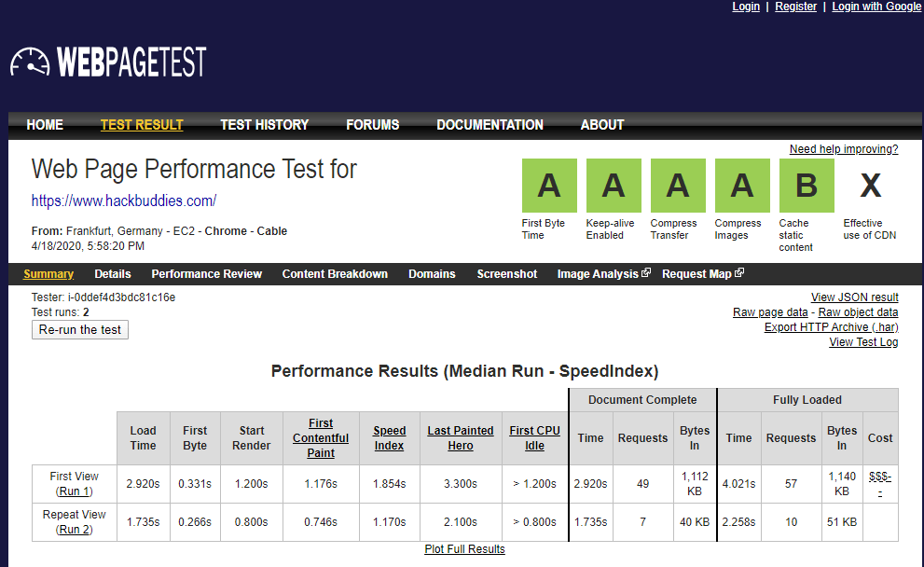Click the Plot Full Results link
Viewport: 924px width, 567px height.
(x=465, y=548)
